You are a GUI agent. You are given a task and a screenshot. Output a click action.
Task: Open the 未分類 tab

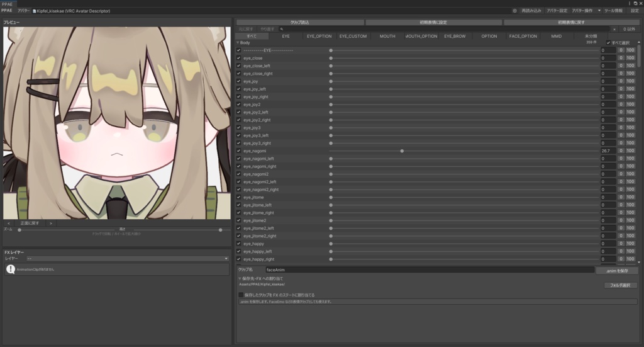click(x=591, y=36)
